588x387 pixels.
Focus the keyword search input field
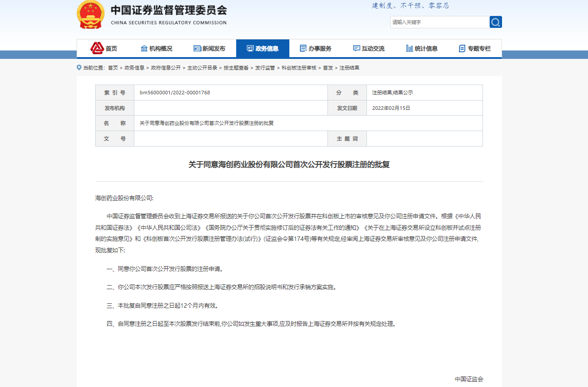point(439,22)
